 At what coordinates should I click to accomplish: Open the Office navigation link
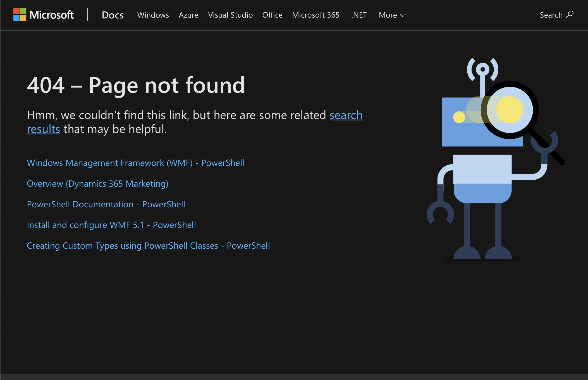click(x=272, y=15)
